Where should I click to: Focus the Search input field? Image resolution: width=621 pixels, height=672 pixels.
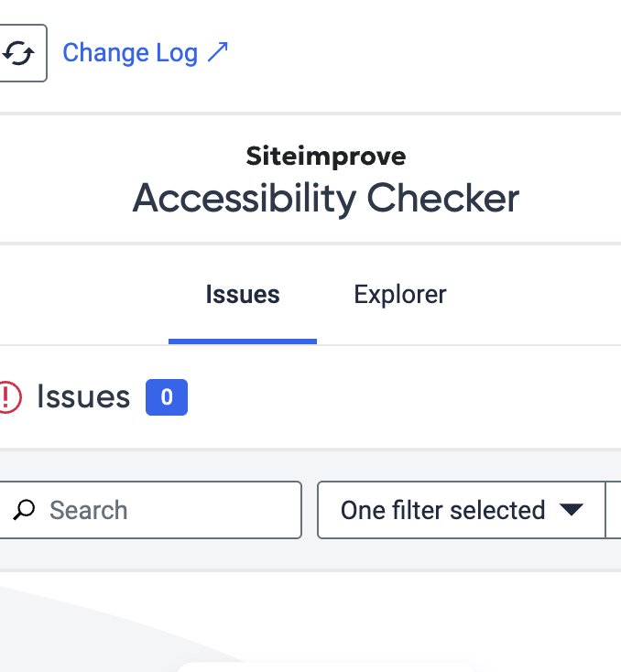[x=150, y=510]
